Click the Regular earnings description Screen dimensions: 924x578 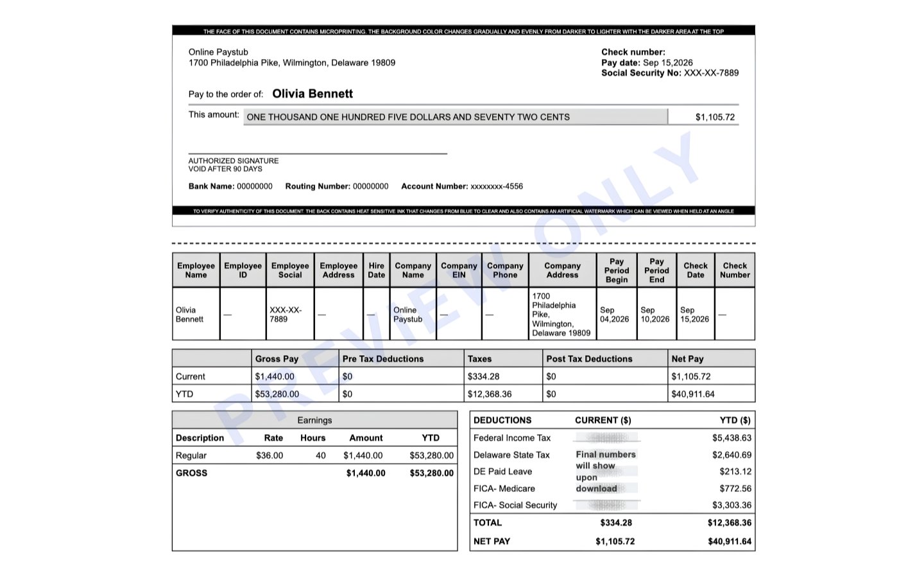click(191, 455)
